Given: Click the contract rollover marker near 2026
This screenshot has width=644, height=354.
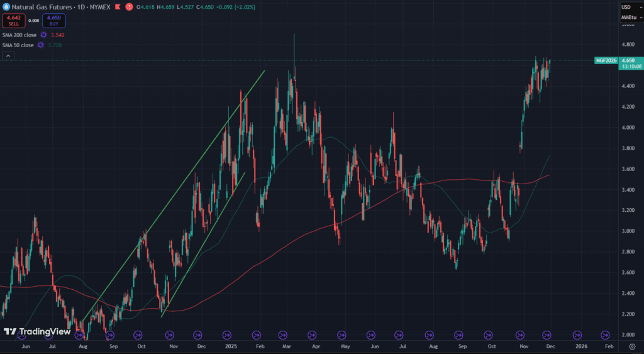Looking at the screenshot, I should 577,335.
